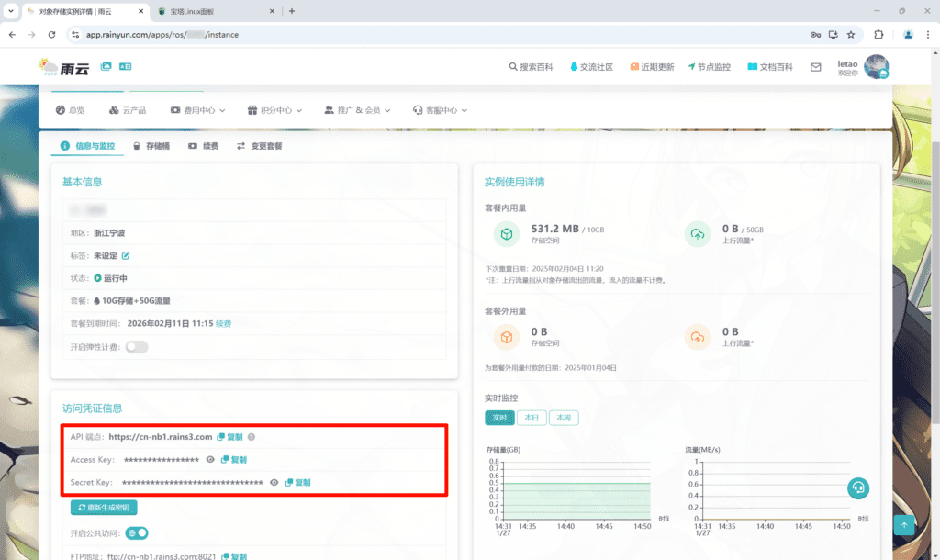940x560 pixels.
Task: Click the edit icon next to 标签 未设定
Action: pos(126,255)
